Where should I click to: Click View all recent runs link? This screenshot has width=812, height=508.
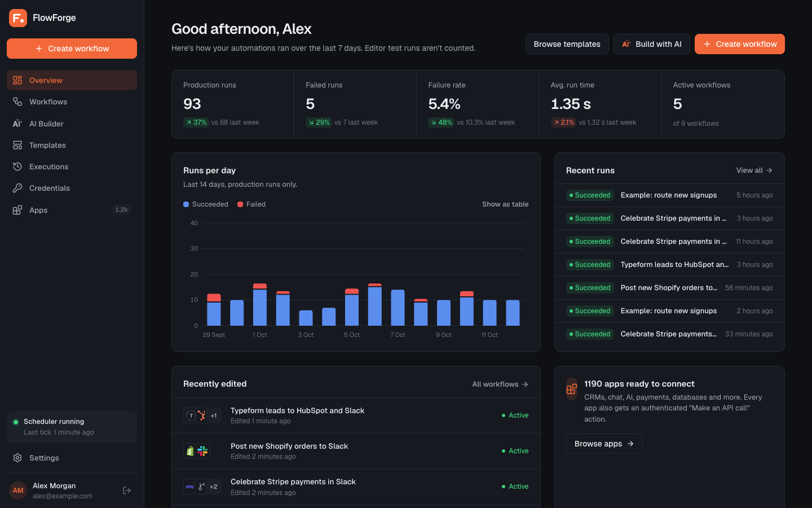click(x=754, y=170)
